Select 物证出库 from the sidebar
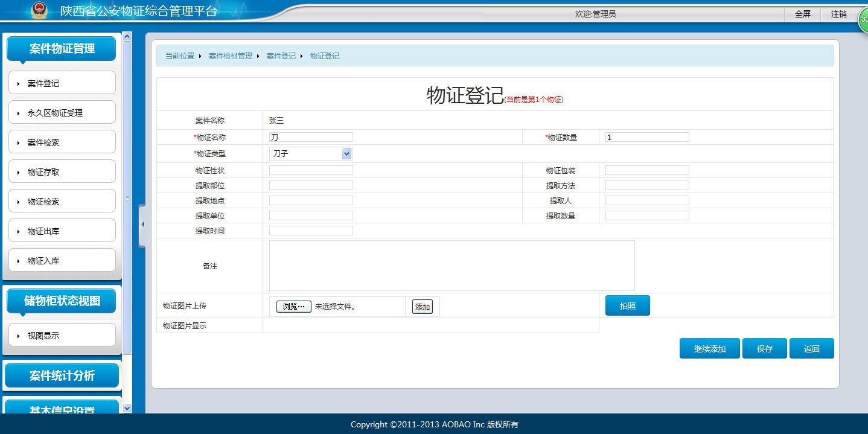The image size is (868, 434). click(62, 231)
